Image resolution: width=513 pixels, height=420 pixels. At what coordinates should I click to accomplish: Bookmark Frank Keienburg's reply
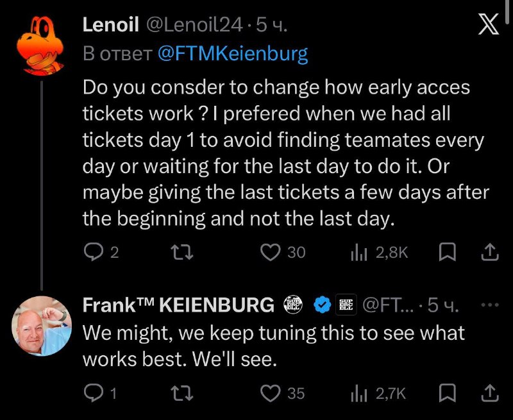pyautogui.click(x=446, y=393)
